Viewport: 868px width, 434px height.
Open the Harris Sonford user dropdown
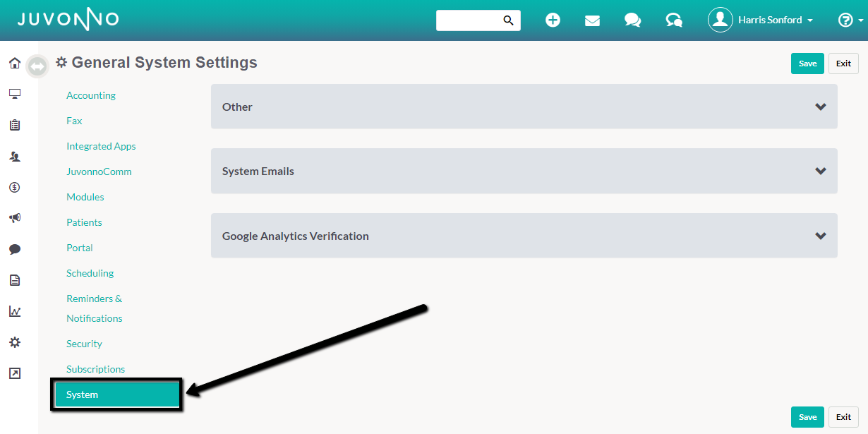click(x=762, y=20)
